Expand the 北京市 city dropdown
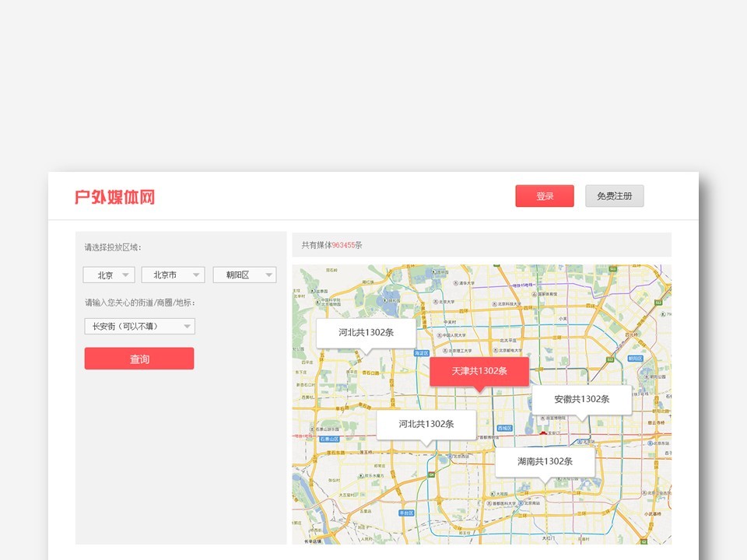 pyautogui.click(x=173, y=275)
